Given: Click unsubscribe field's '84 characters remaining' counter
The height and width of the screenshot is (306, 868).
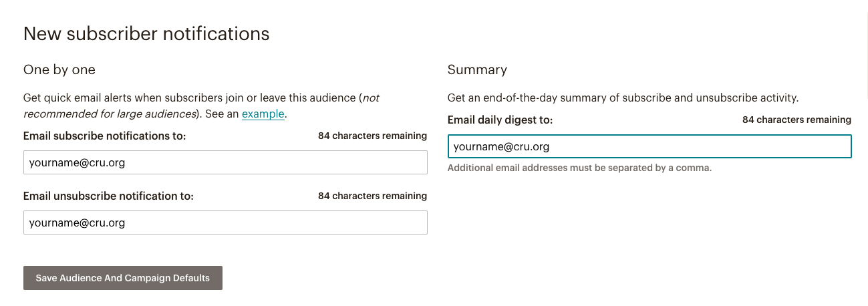Looking at the screenshot, I should 372,196.
